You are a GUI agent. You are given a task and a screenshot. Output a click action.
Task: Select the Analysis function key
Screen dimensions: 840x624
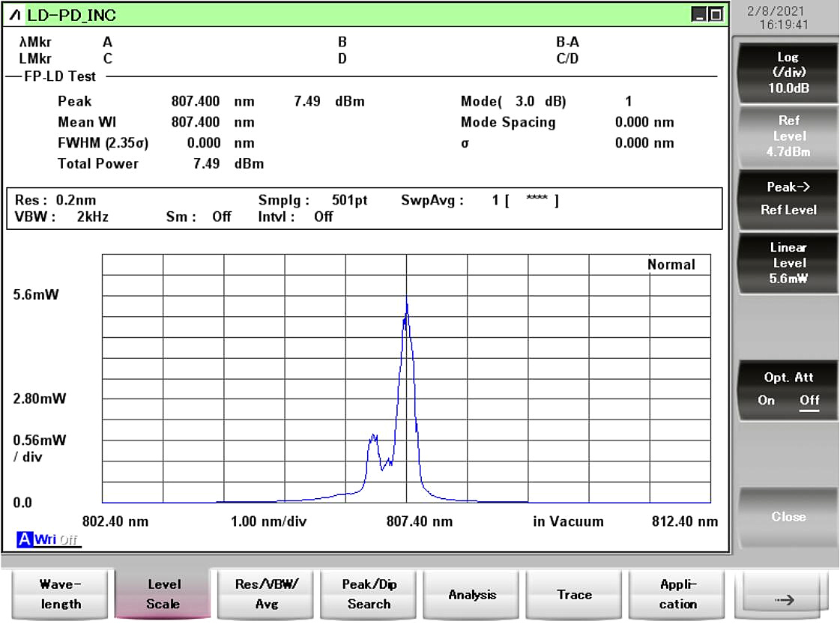click(471, 594)
